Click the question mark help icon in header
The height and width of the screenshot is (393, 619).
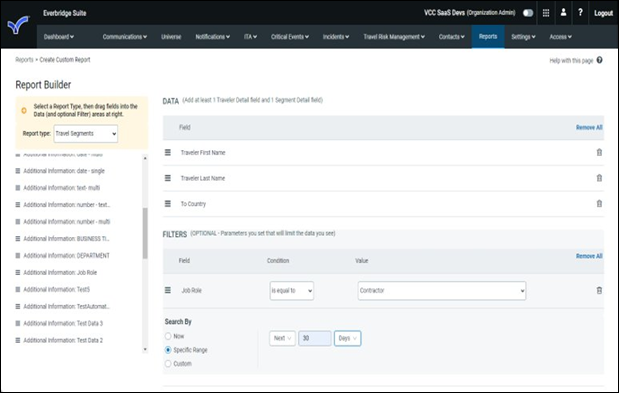580,13
